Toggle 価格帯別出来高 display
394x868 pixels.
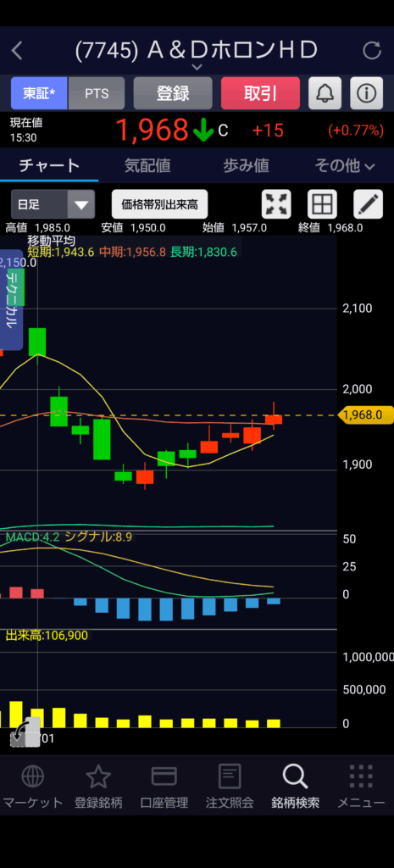tap(159, 204)
